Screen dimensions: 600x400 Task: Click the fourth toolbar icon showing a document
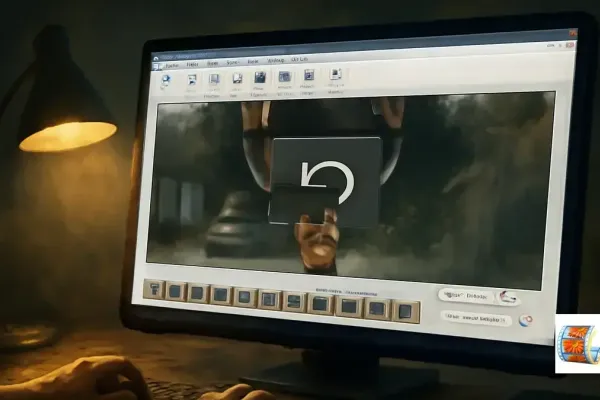[237, 79]
